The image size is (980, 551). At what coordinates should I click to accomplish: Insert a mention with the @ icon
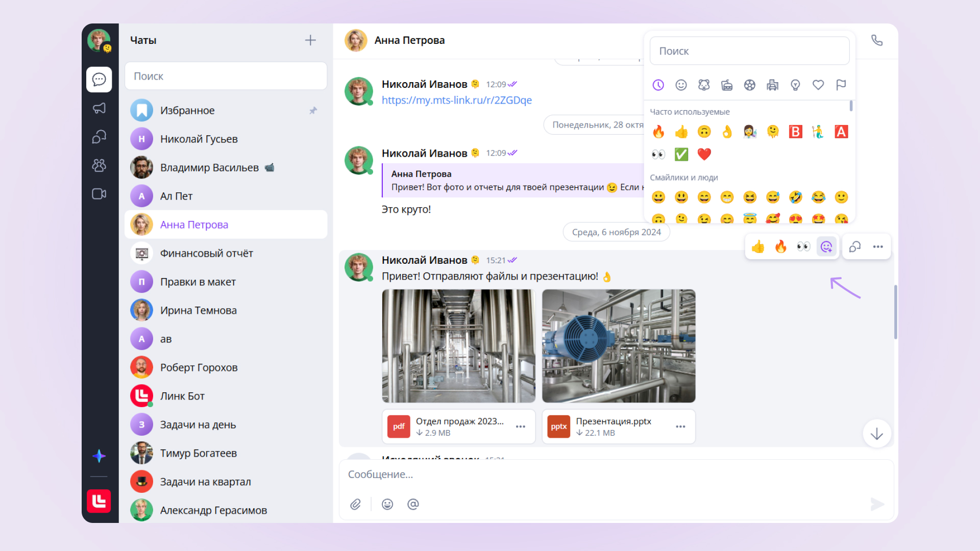click(413, 504)
